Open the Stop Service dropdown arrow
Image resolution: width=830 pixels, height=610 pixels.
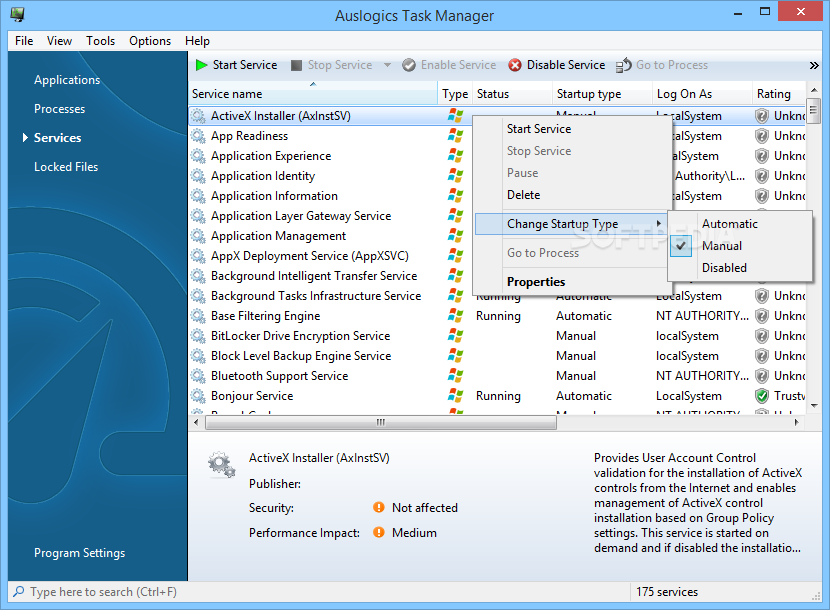pos(387,65)
